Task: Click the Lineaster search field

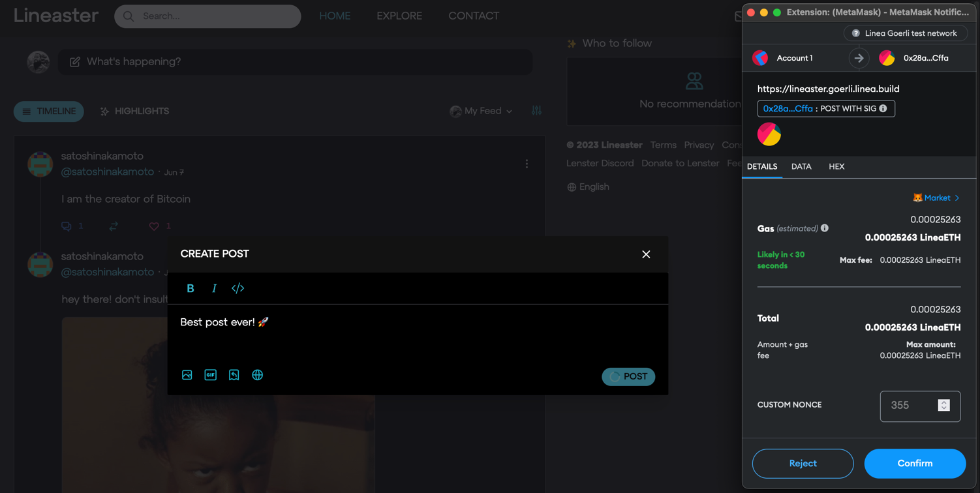Action: 207,16
